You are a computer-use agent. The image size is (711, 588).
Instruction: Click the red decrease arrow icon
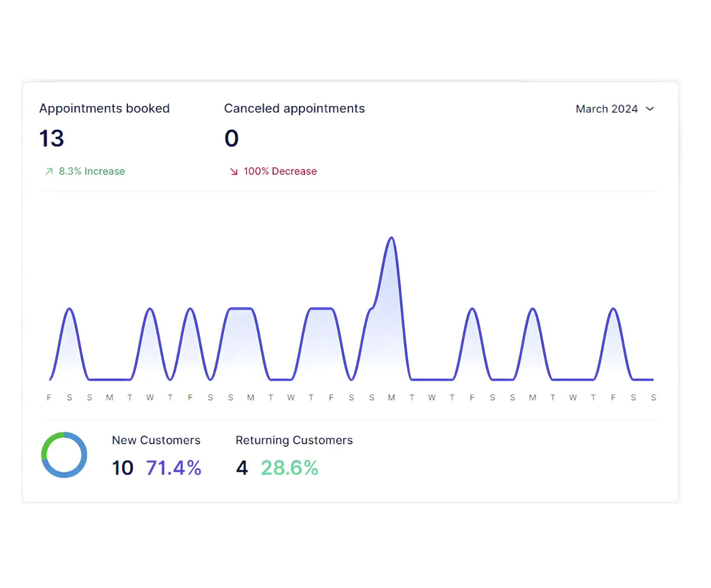tap(234, 172)
